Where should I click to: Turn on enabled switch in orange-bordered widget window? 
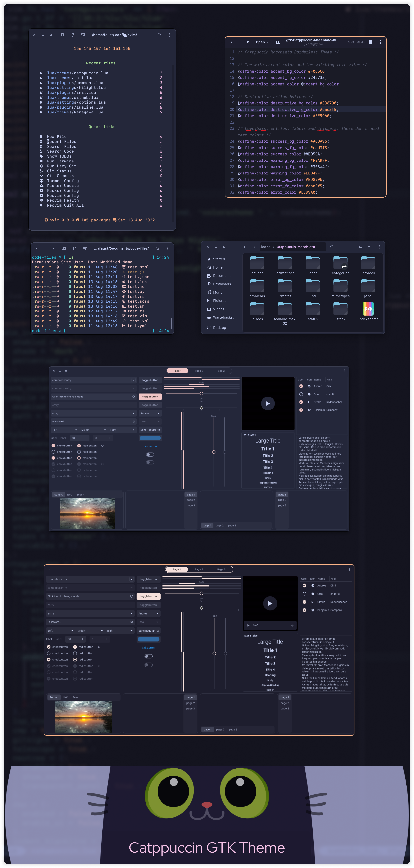148,656
